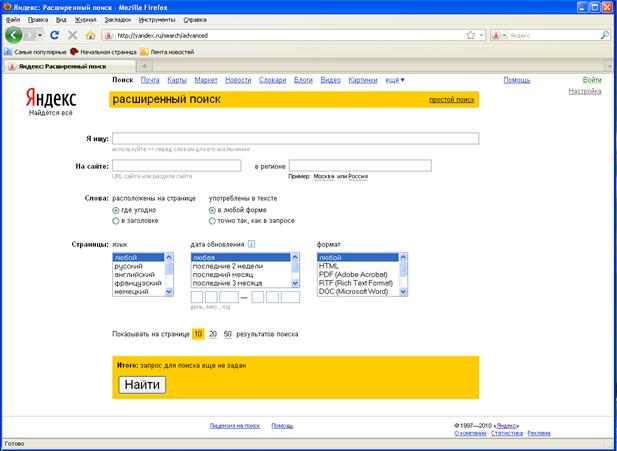Click the search magnifier icon in search bar
617x451 pixels.
[x=604, y=34]
